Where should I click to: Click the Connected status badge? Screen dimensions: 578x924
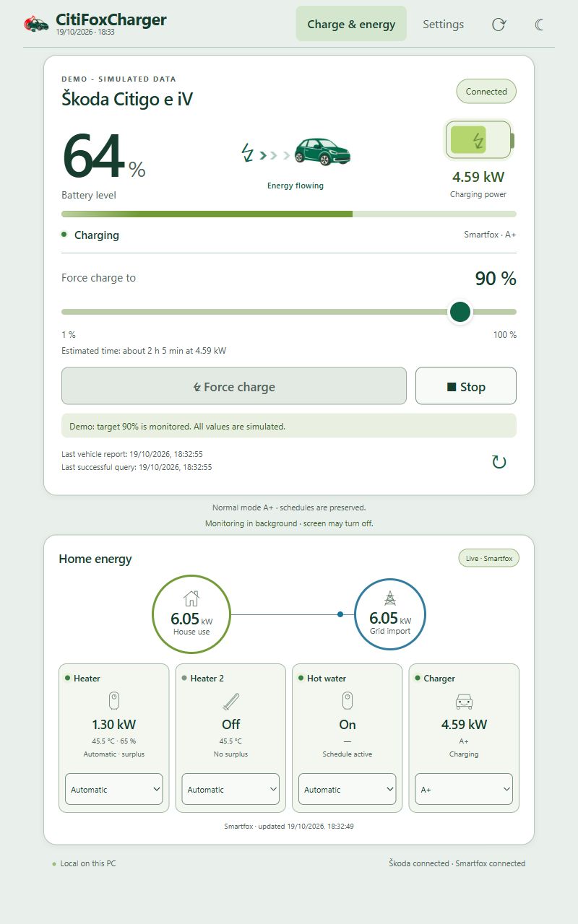[486, 92]
